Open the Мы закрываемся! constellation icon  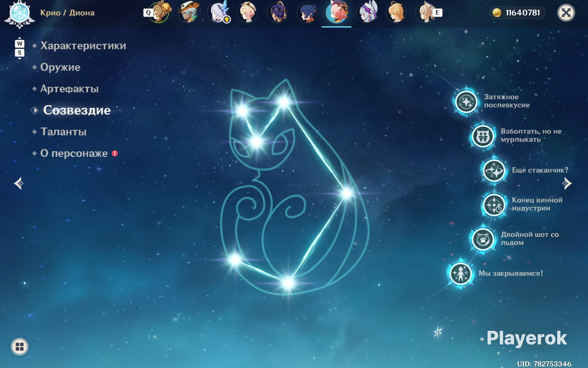[x=461, y=273]
